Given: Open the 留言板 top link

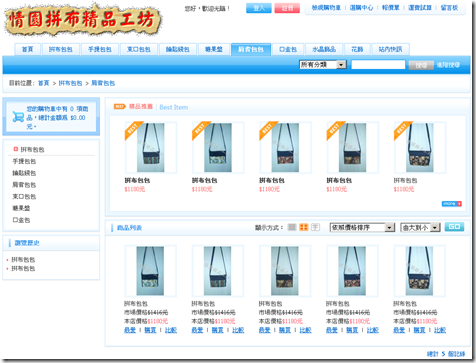Looking at the screenshot, I should 449,8.
